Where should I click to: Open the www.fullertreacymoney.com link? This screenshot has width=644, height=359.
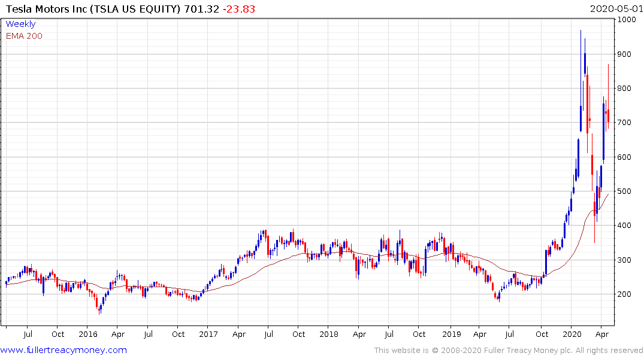(64, 350)
